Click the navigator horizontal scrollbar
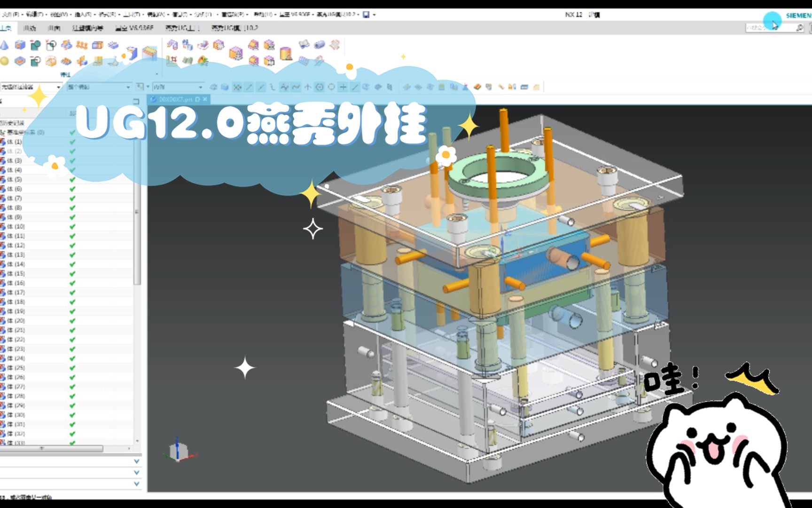This screenshot has width=812, height=508. coord(52,449)
